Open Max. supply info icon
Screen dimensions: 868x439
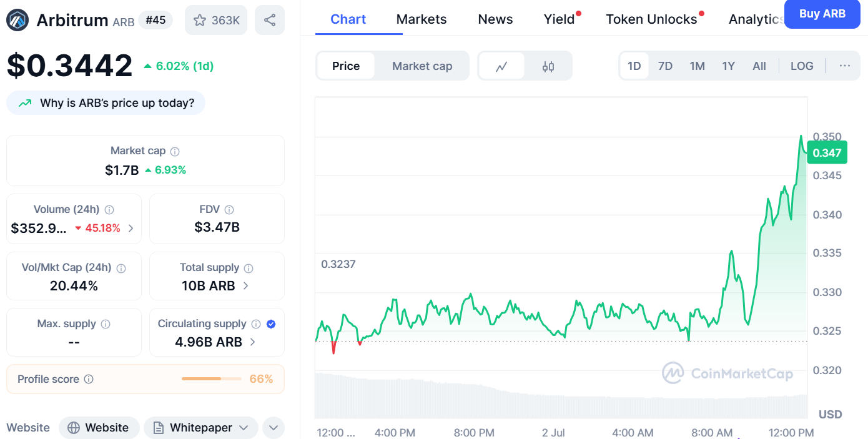pyautogui.click(x=106, y=324)
